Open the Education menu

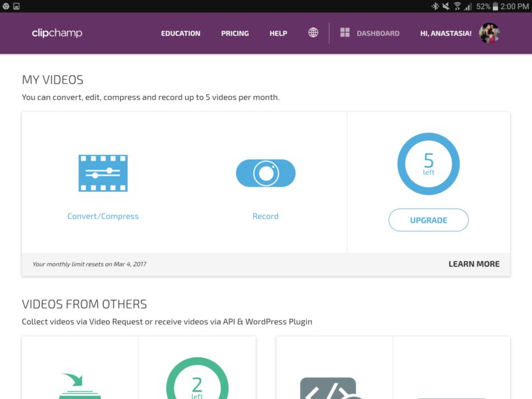pyautogui.click(x=181, y=33)
